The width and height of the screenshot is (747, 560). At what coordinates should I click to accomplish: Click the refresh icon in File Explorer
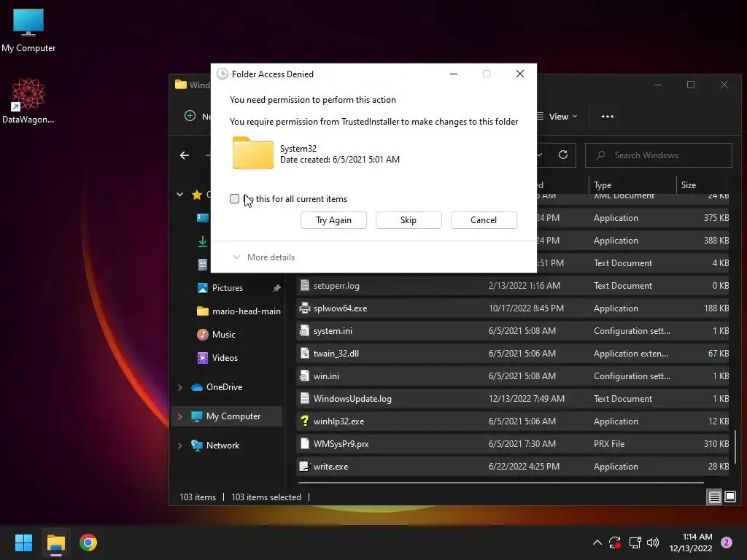pos(563,155)
